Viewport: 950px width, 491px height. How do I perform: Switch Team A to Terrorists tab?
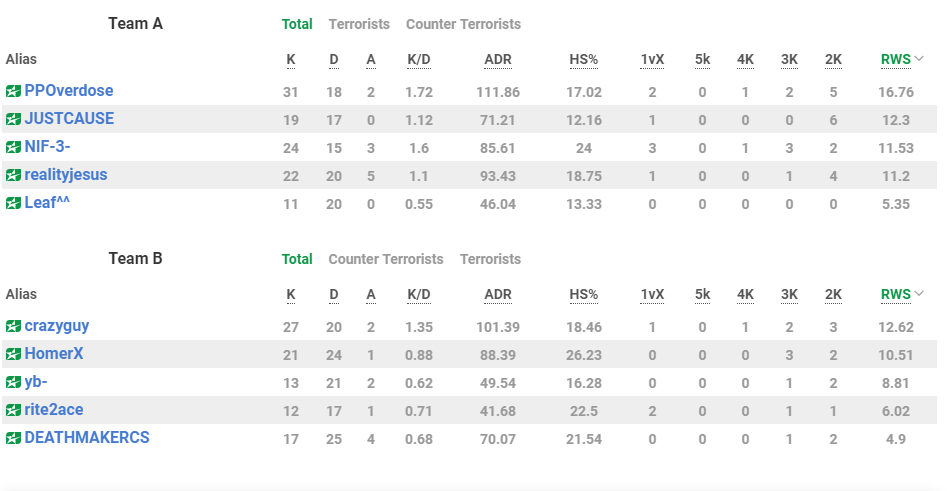359,24
